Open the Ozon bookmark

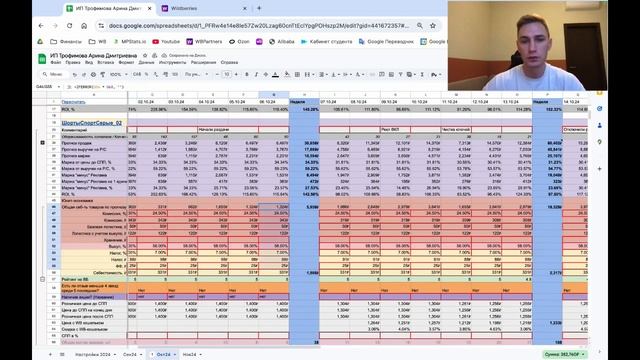tap(239, 42)
